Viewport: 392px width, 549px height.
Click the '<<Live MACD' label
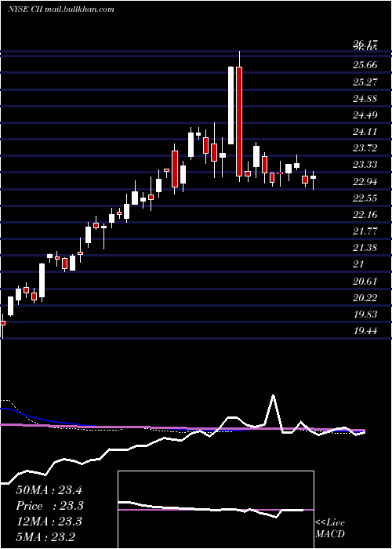click(330, 528)
